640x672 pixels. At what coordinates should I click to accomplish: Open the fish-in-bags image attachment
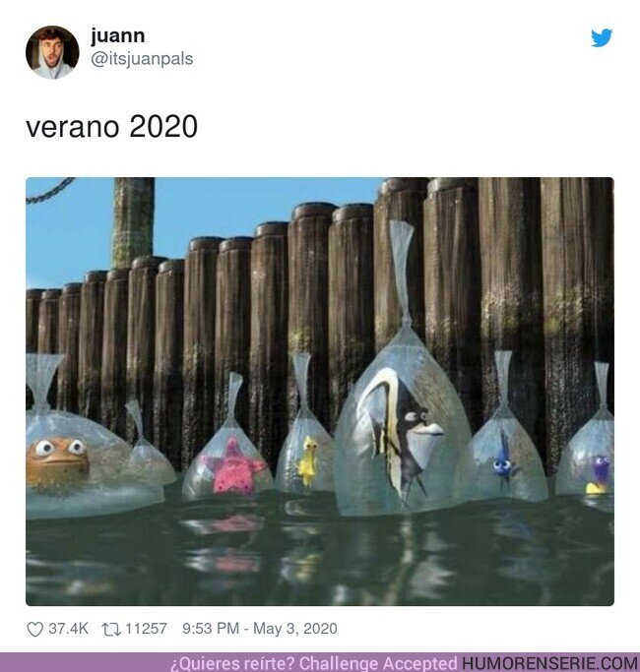click(320, 392)
